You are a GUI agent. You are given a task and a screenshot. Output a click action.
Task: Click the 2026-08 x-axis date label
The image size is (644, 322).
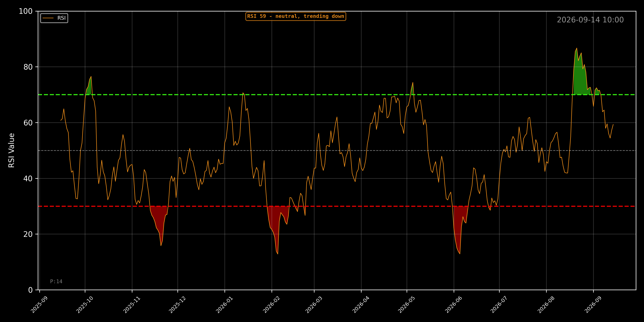click(x=546, y=304)
